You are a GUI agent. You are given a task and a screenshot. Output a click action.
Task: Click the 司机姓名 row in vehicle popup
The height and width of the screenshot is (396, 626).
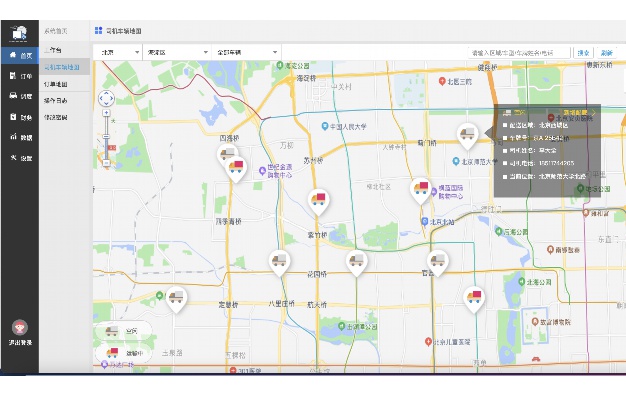(x=529, y=151)
